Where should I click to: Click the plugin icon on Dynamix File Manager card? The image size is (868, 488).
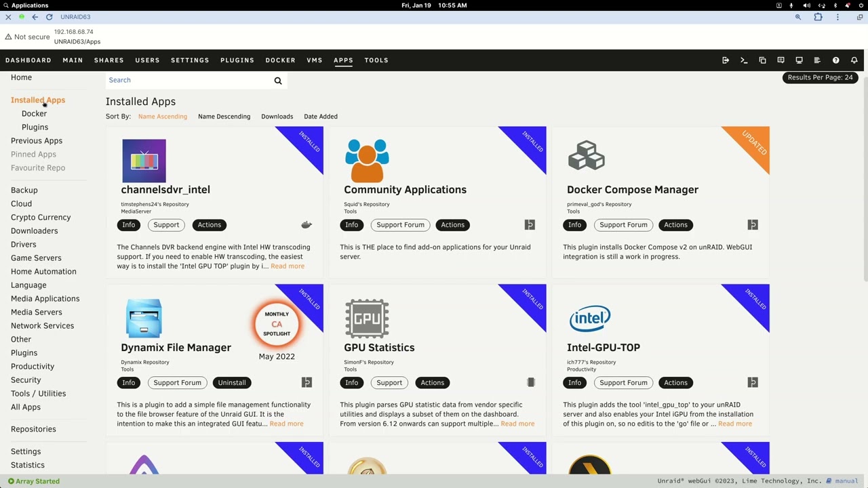click(x=307, y=383)
